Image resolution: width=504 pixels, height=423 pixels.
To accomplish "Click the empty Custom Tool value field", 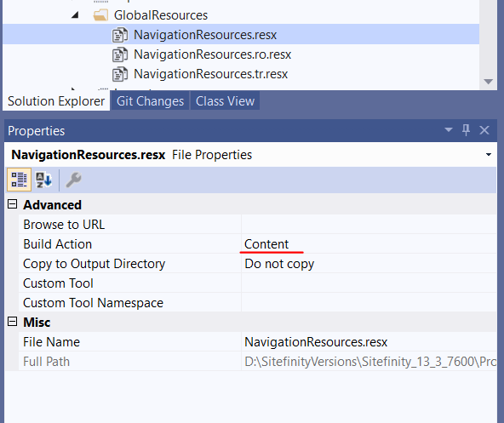I will (369, 283).
